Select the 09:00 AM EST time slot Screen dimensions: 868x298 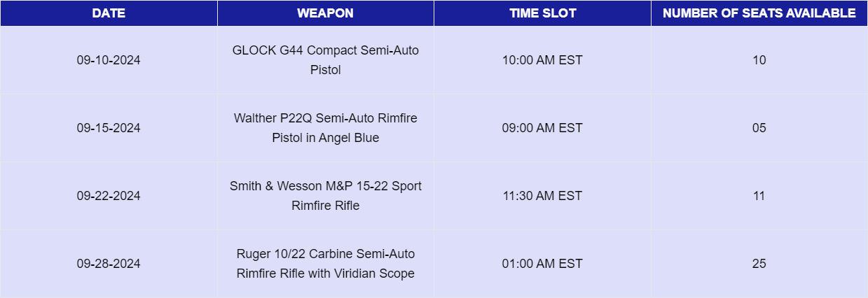[542, 128]
